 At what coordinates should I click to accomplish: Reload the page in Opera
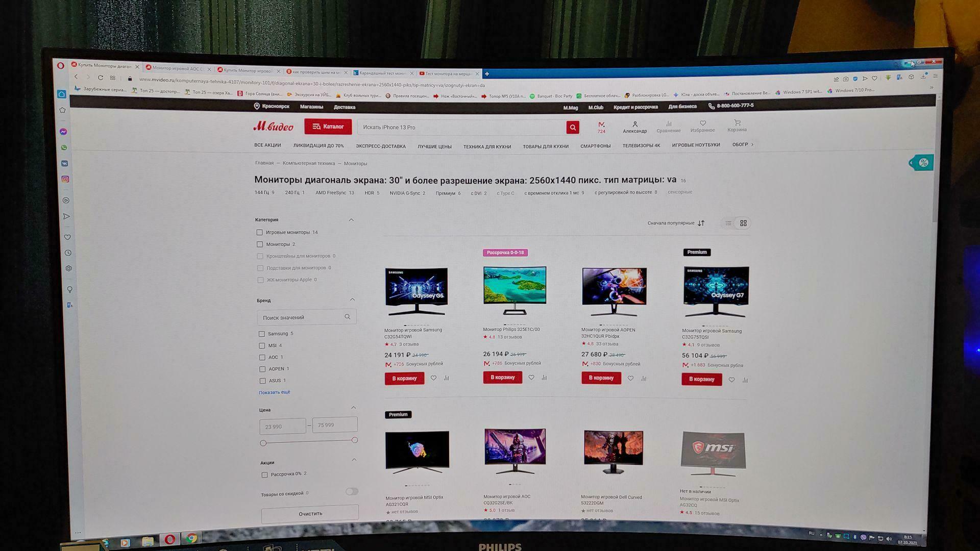(101, 78)
